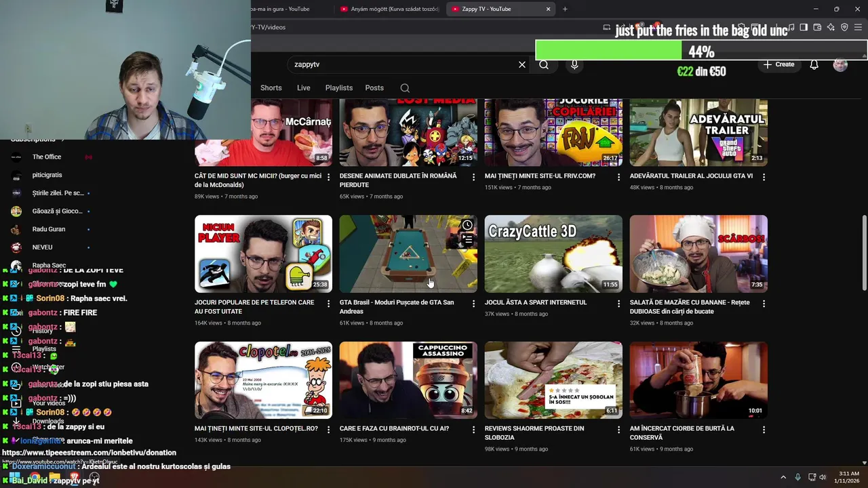The height and width of the screenshot is (488, 868).
Task: Add GTA Brasil video to Watch later
Action: click(x=467, y=225)
